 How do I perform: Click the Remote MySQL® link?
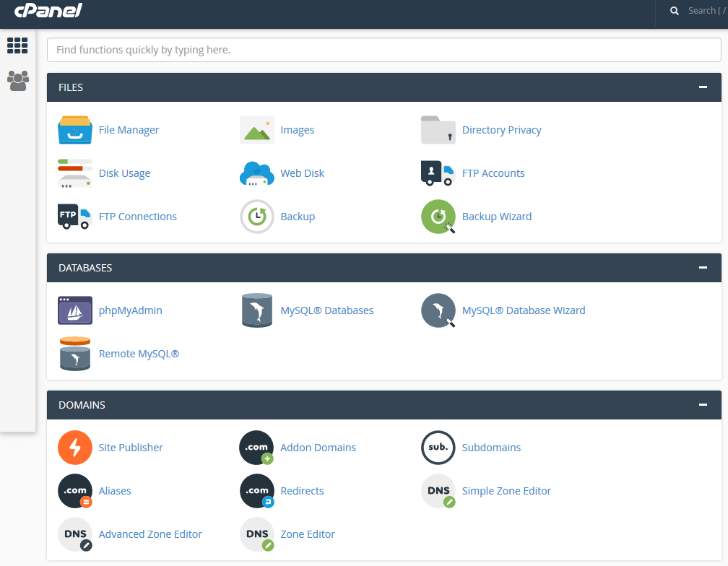[x=139, y=354]
